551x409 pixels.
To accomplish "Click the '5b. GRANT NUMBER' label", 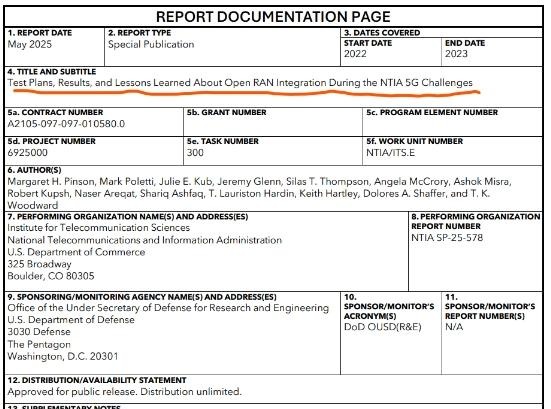I will point(227,112).
